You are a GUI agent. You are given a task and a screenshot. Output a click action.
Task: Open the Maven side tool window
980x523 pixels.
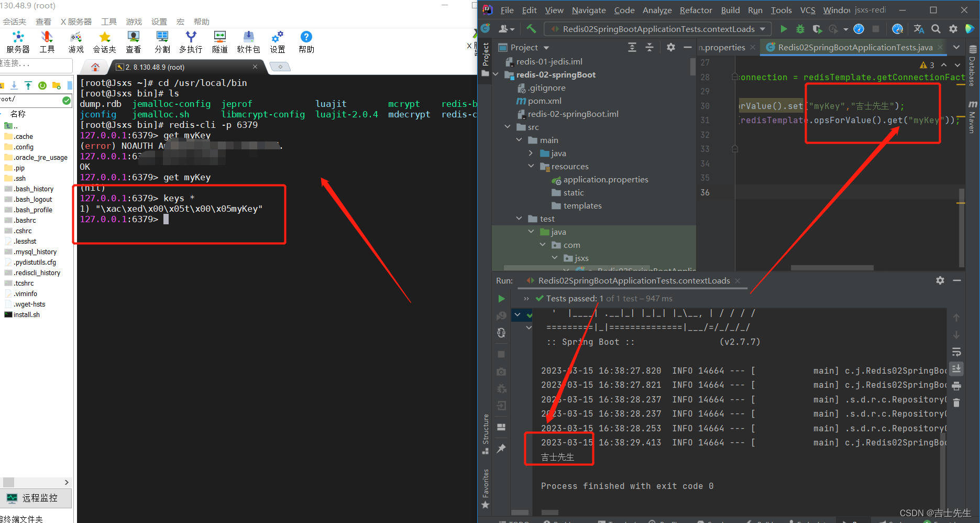pyautogui.click(x=973, y=116)
